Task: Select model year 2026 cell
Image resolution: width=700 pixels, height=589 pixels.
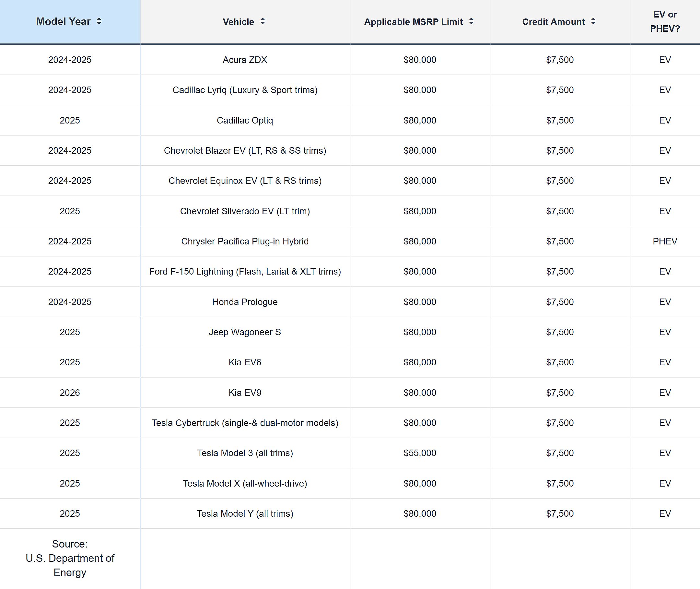Action: point(70,393)
